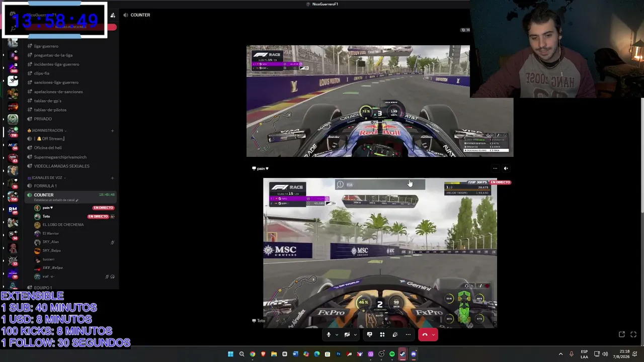This screenshot has width=644, height=362.
Task: Open Spotify from taskbar
Action: coord(392,354)
